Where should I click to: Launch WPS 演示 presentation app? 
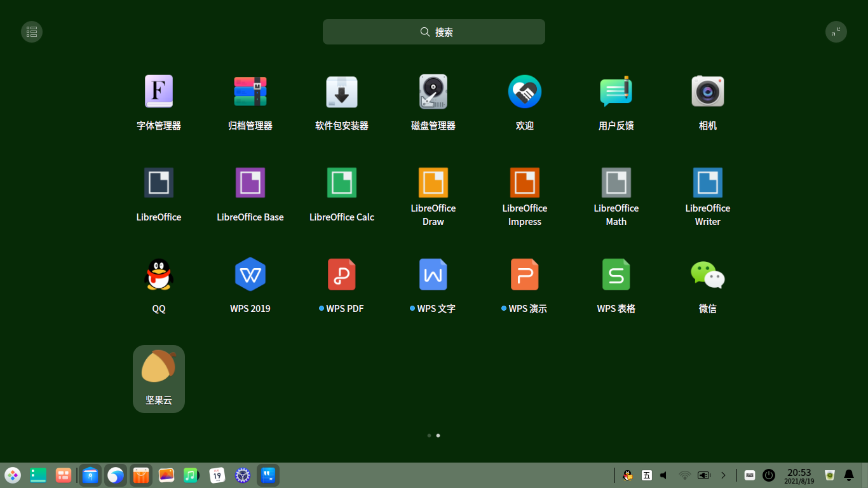(x=525, y=274)
